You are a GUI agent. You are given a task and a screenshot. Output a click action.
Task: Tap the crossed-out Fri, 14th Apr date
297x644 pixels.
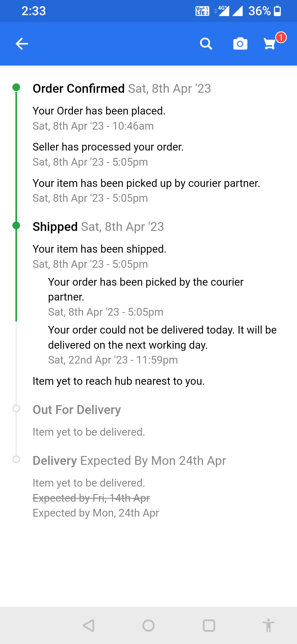tap(91, 498)
